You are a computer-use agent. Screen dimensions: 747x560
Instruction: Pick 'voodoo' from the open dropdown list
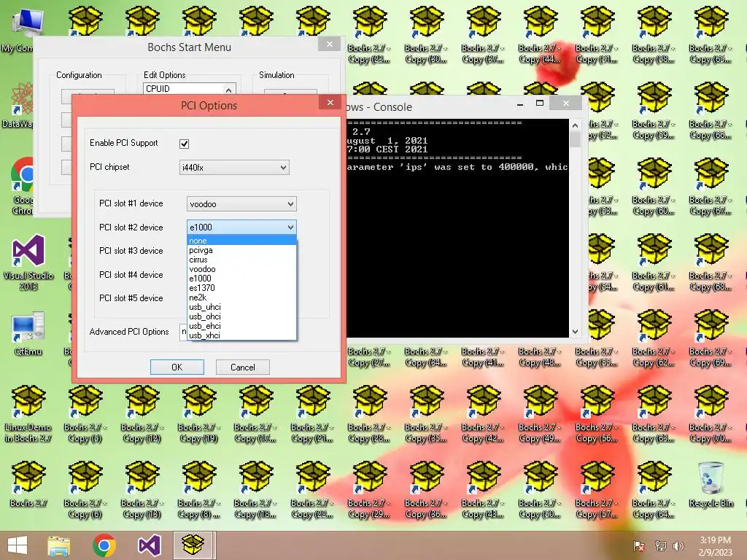click(x=241, y=269)
